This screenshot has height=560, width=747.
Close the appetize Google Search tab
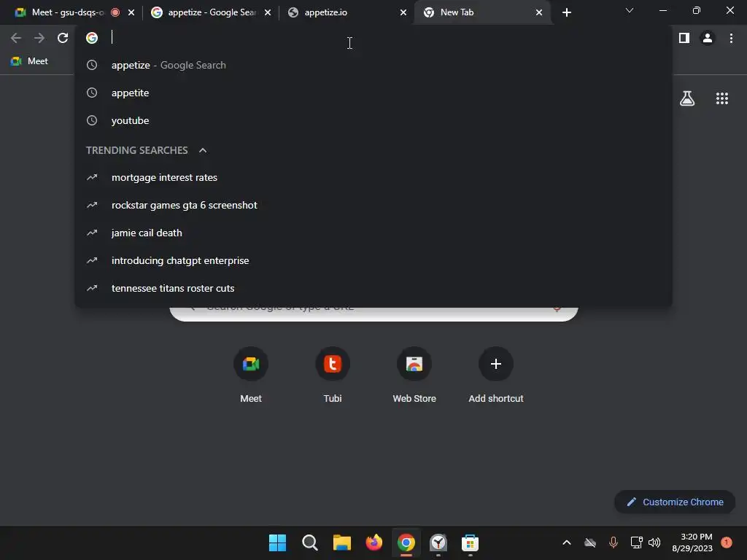[x=268, y=12]
